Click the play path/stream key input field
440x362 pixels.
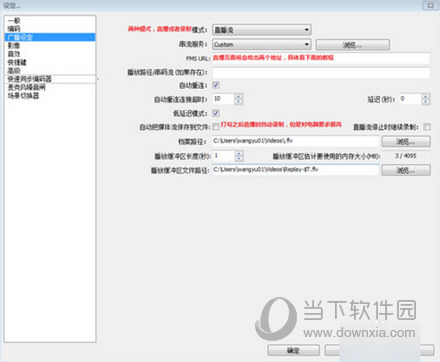pyautogui.click(x=321, y=73)
